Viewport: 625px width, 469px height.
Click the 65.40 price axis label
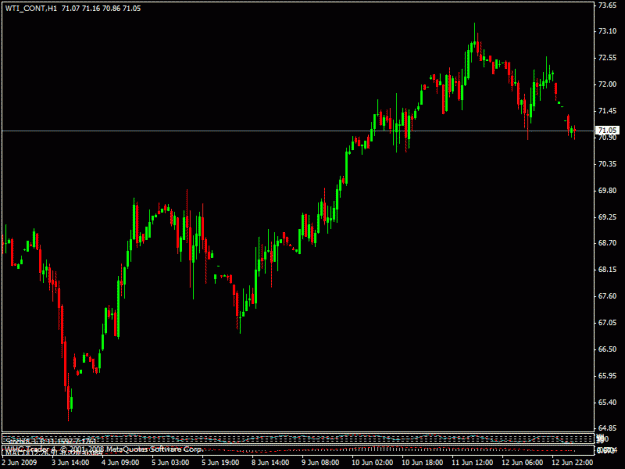[x=607, y=402]
